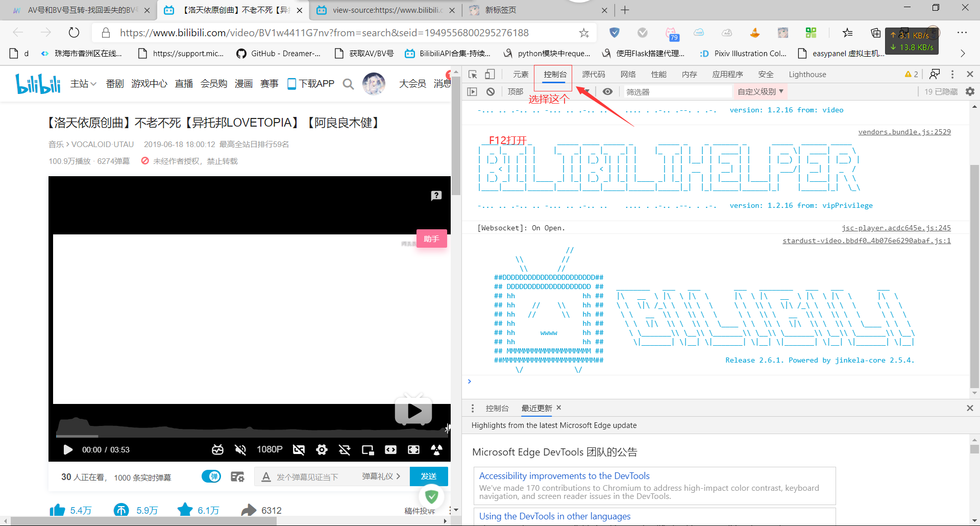
Task: Enter fullscreen mode icon
Action: [436, 450]
